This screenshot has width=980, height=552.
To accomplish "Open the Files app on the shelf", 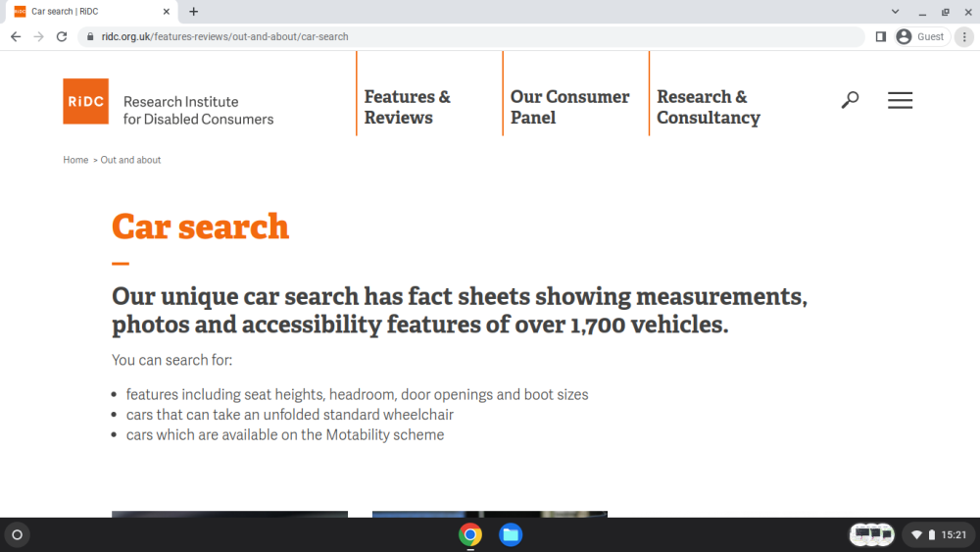I will 511,535.
